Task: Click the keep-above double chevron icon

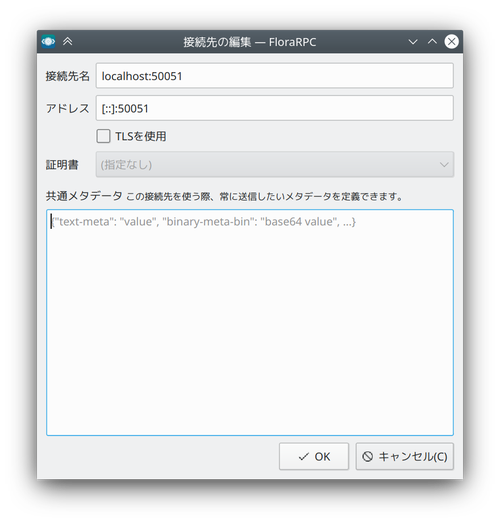Action: 68,41
